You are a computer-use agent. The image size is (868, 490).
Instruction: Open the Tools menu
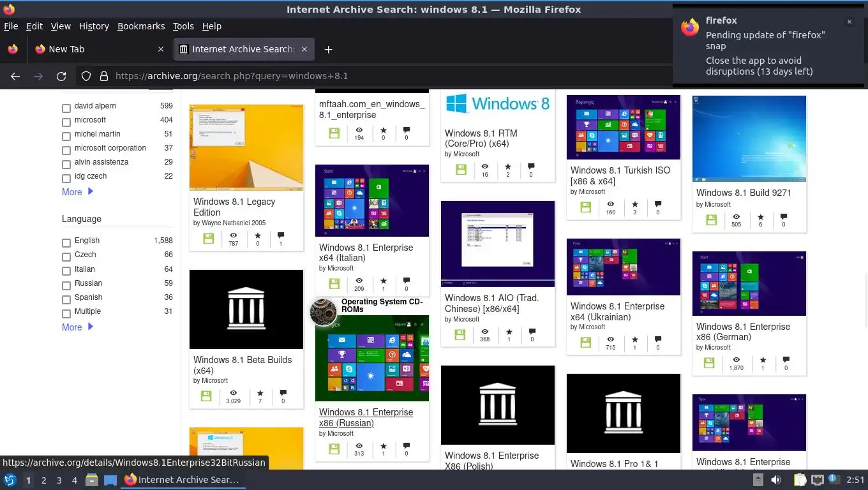click(x=183, y=26)
